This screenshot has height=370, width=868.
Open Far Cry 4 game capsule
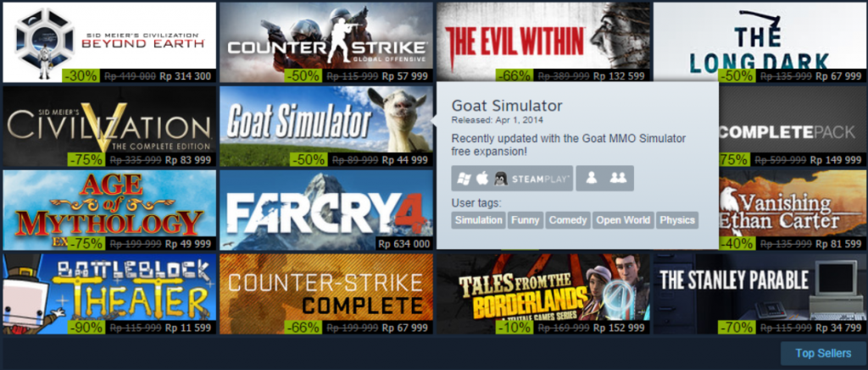tap(326, 210)
